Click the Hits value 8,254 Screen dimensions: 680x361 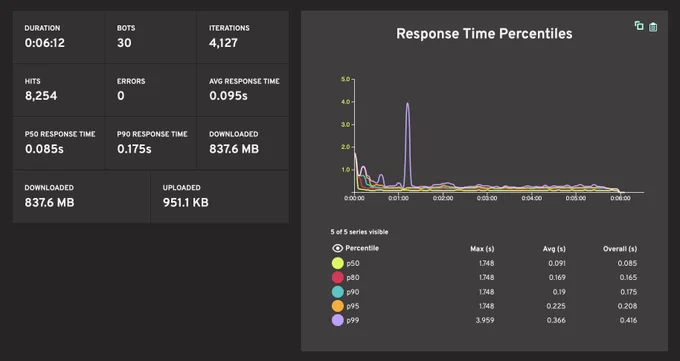[41, 96]
